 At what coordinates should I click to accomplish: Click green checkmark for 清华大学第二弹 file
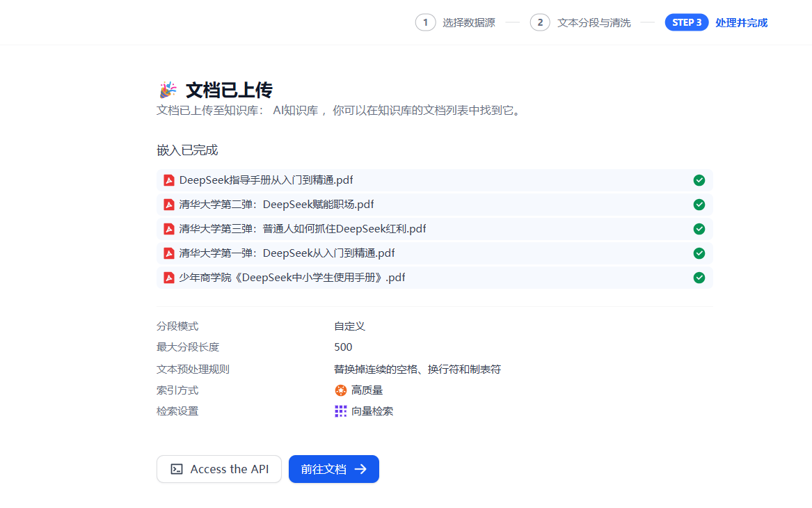(x=699, y=205)
